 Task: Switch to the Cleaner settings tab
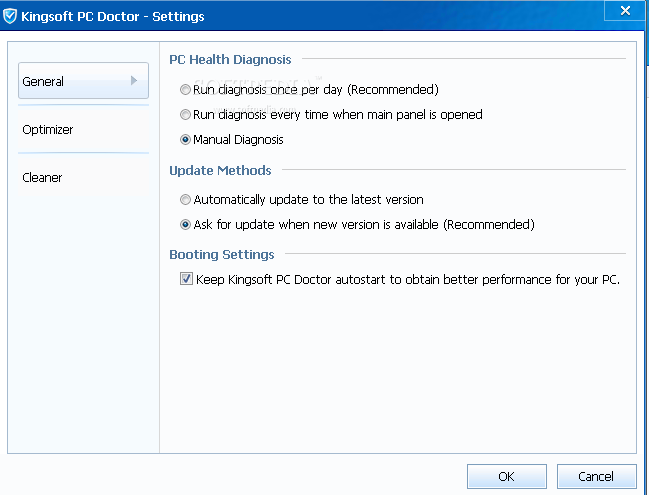83,178
